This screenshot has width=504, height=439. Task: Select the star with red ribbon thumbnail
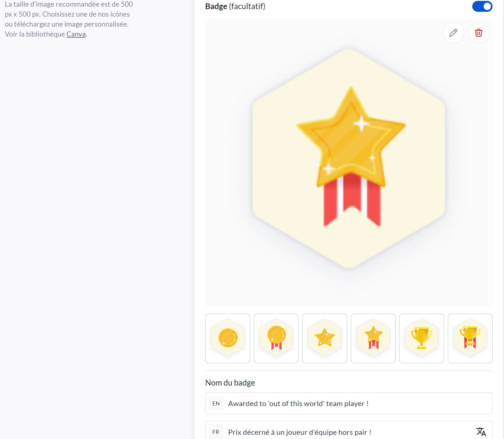(x=373, y=338)
